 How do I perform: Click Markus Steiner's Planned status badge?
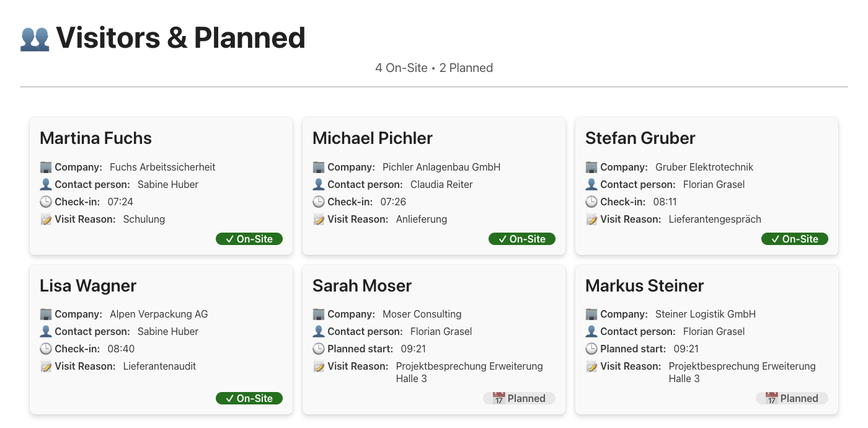click(792, 398)
